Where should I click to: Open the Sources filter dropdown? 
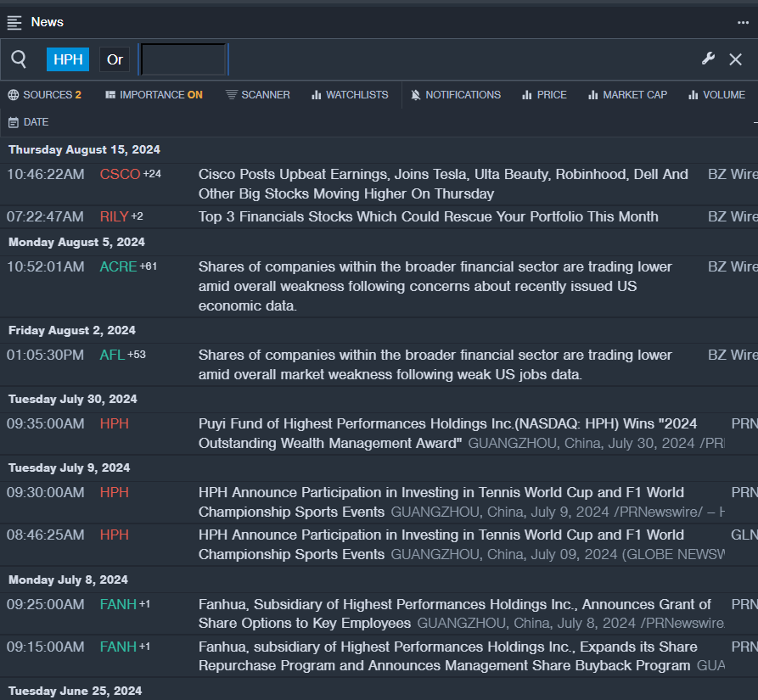[x=45, y=95]
